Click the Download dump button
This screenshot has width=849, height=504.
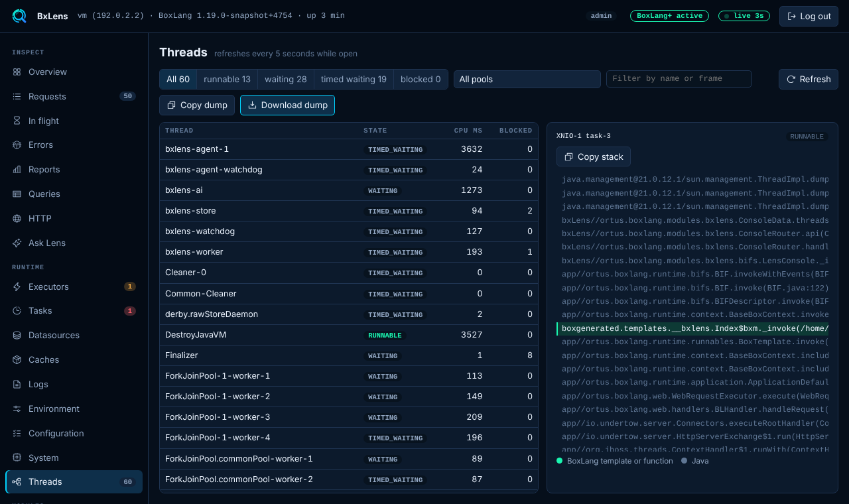click(x=287, y=105)
